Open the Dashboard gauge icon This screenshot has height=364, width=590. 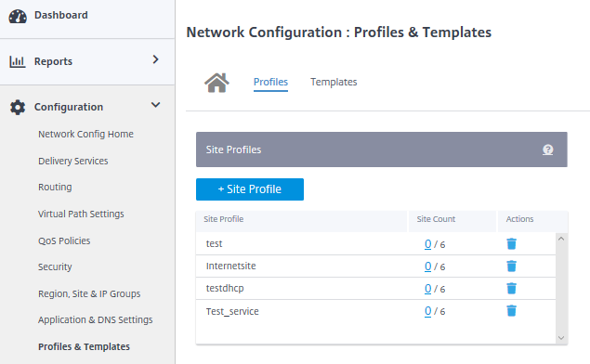point(18,17)
